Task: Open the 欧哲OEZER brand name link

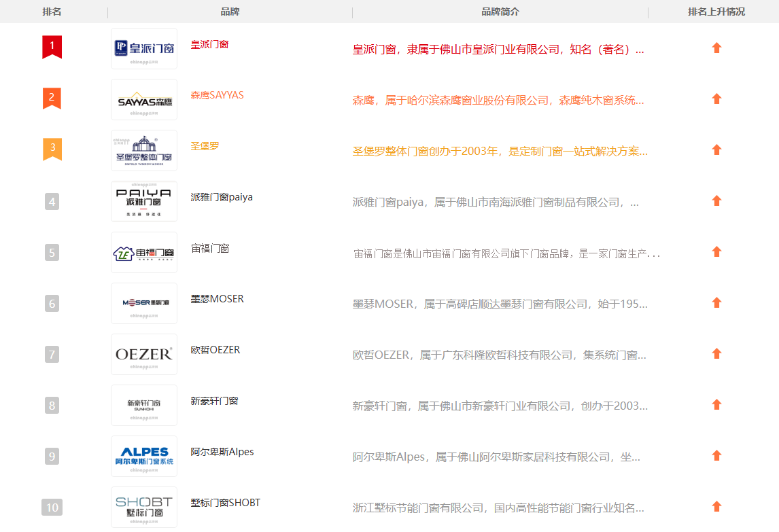Action: pos(215,350)
